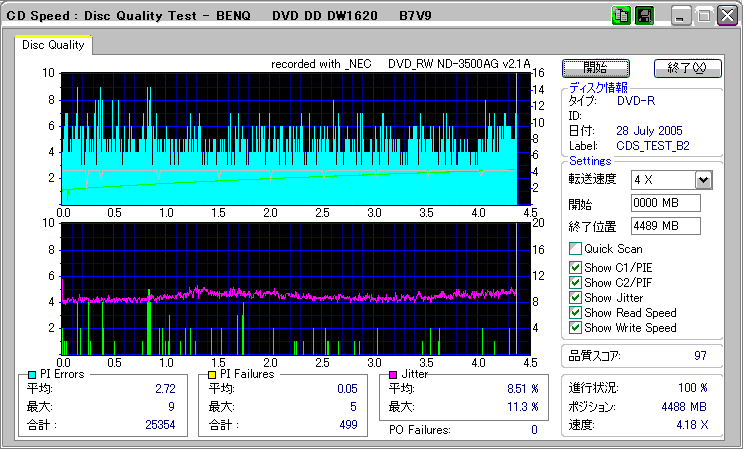
Task: Open the 4 X transfer speed dropdown
Action: click(x=703, y=180)
